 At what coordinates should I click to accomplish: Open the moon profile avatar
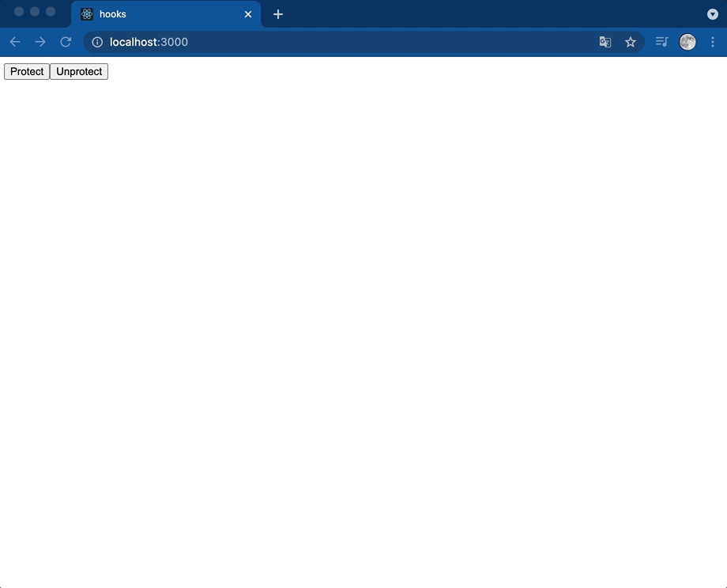coord(687,42)
